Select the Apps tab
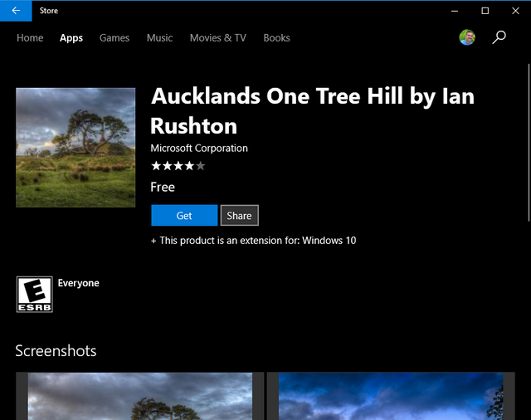Image resolution: width=531 pixels, height=420 pixels. click(x=71, y=38)
